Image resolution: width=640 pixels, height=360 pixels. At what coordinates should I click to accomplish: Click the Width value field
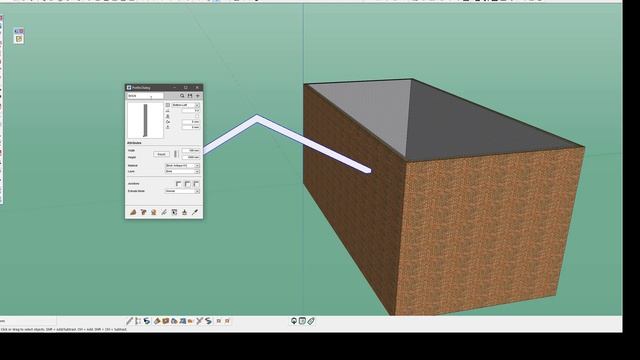pyautogui.click(x=191, y=151)
